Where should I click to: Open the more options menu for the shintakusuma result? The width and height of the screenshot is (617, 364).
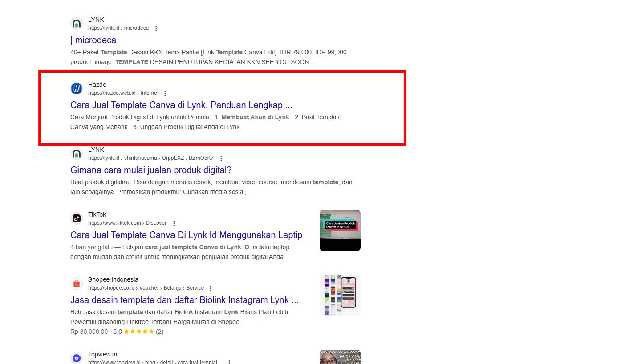coord(221,158)
